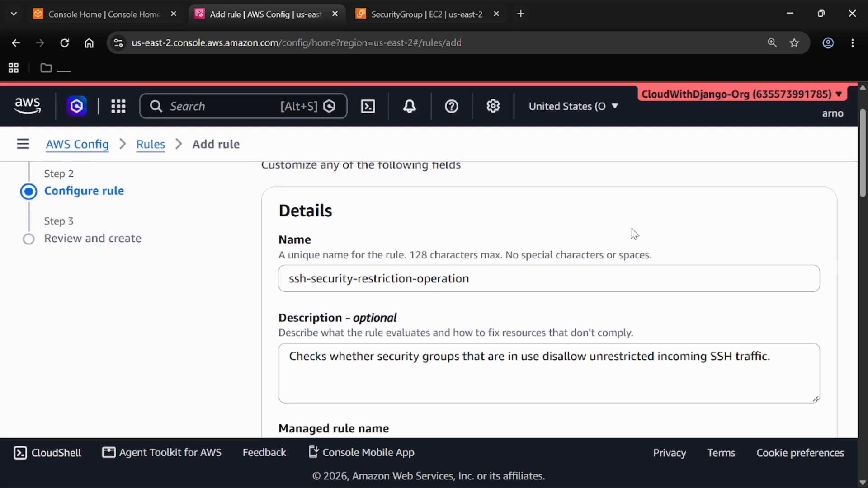Screen dimensions: 868x488
Task: Click the browser forward arrow
Action: pos(40,43)
